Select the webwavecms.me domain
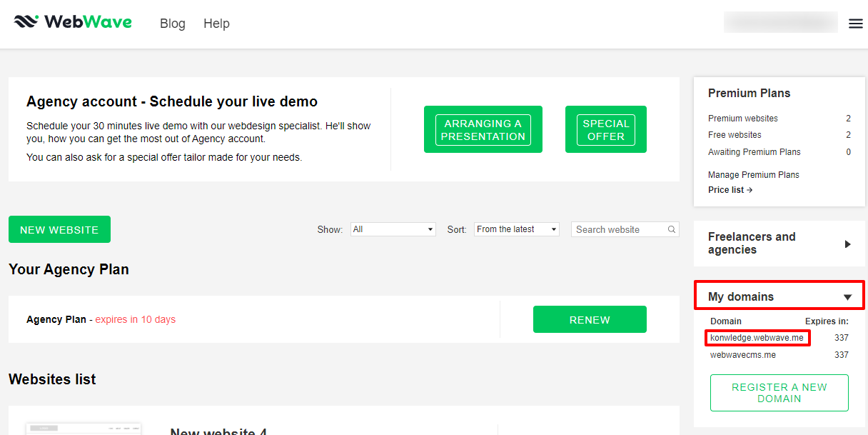 [x=742, y=355]
